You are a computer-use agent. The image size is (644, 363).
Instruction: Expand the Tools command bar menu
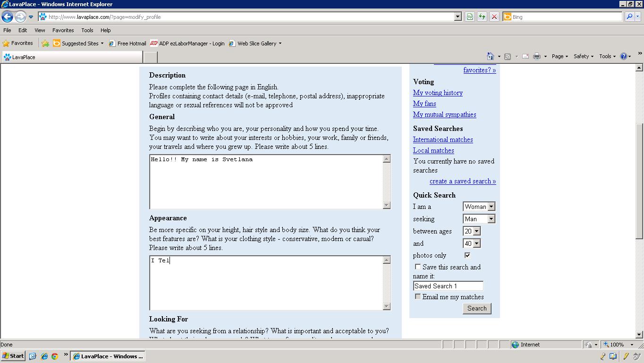[x=608, y=56]
